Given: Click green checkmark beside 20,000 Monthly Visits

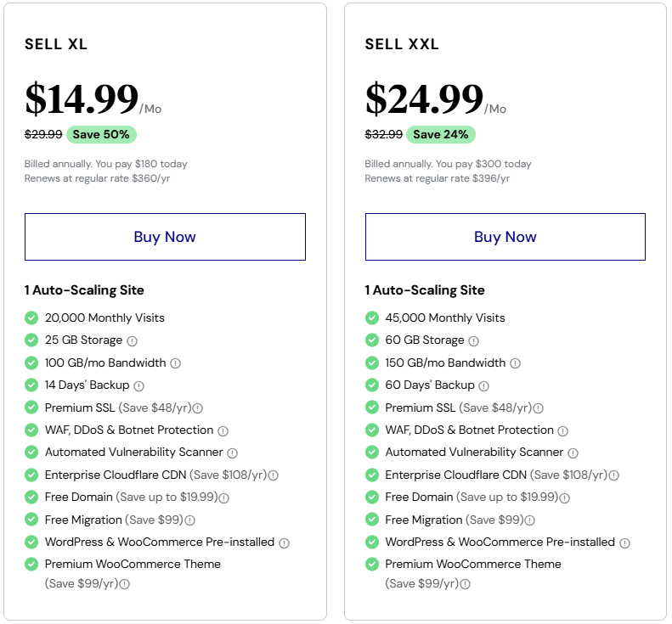Looking at the screenshot, I should [x=31, y=318].
